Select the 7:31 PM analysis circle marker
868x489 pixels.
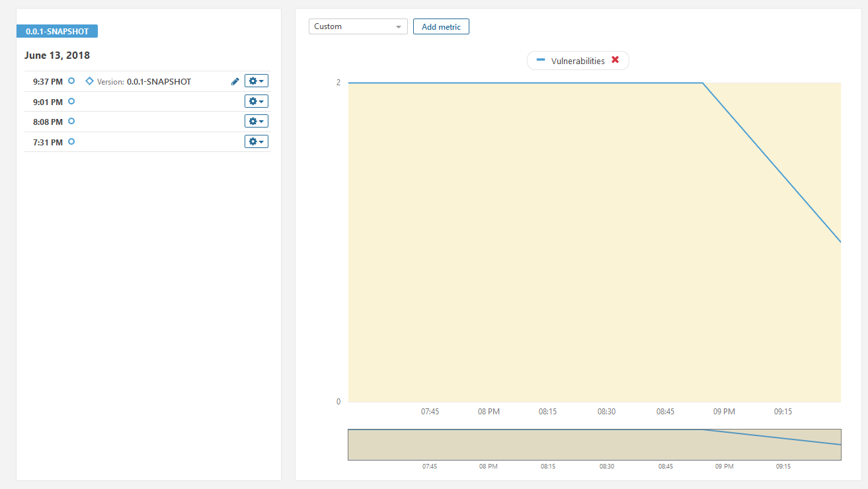coord(71,141)
